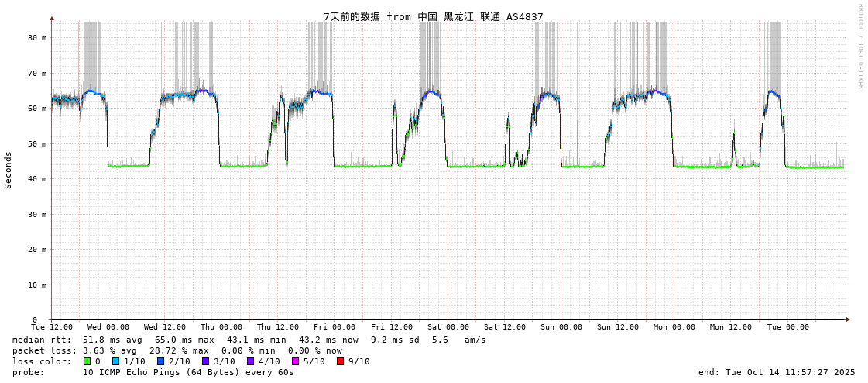
Task: Select the Wed 00:00 time axis label
Action: coord(108,327)
